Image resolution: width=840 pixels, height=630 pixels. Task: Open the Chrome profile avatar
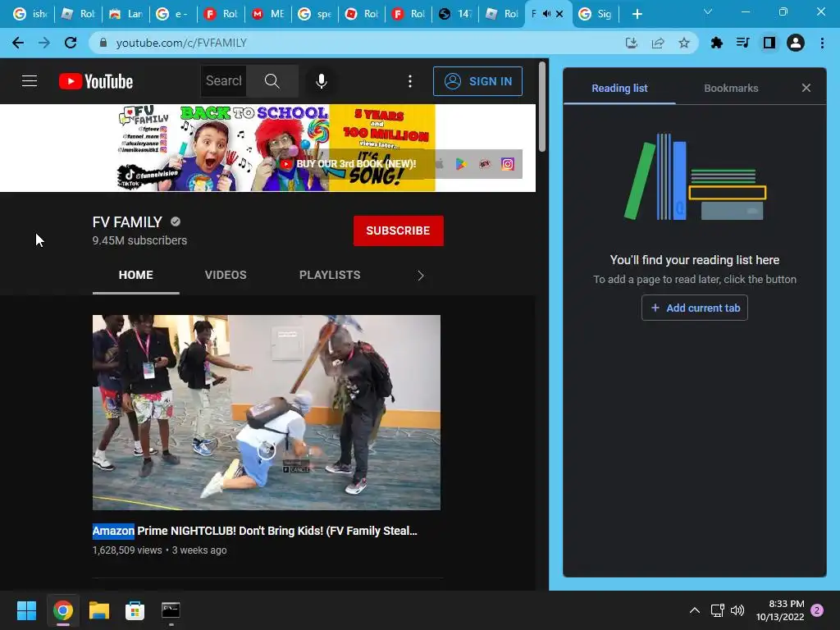click(x=796, y=43)
